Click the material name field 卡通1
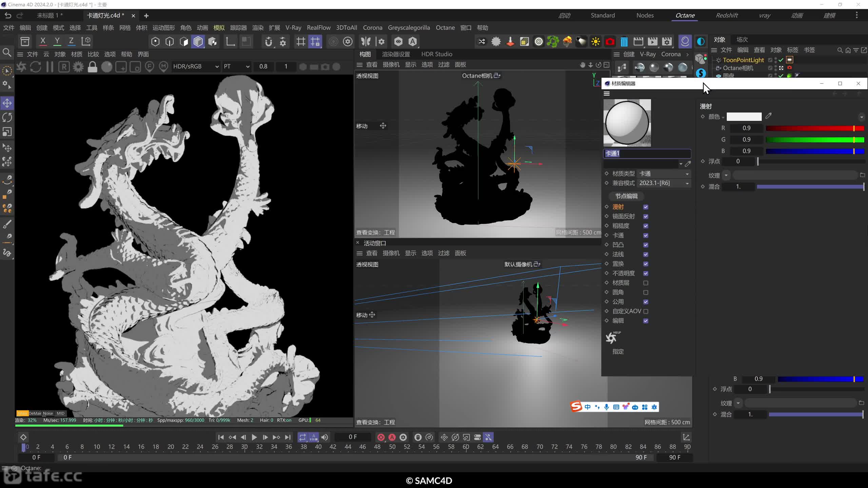This screenshot has width=868, height=488. (x=647, y=154)
